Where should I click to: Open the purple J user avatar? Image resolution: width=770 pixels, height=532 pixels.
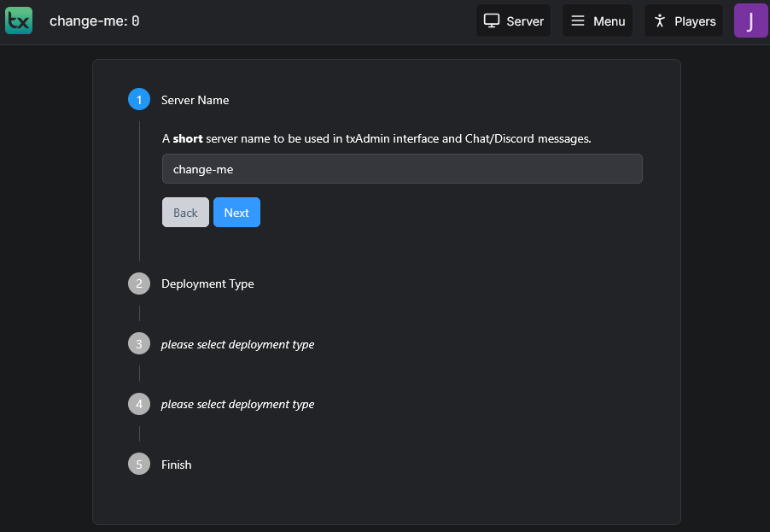click(x=750, y=20)
